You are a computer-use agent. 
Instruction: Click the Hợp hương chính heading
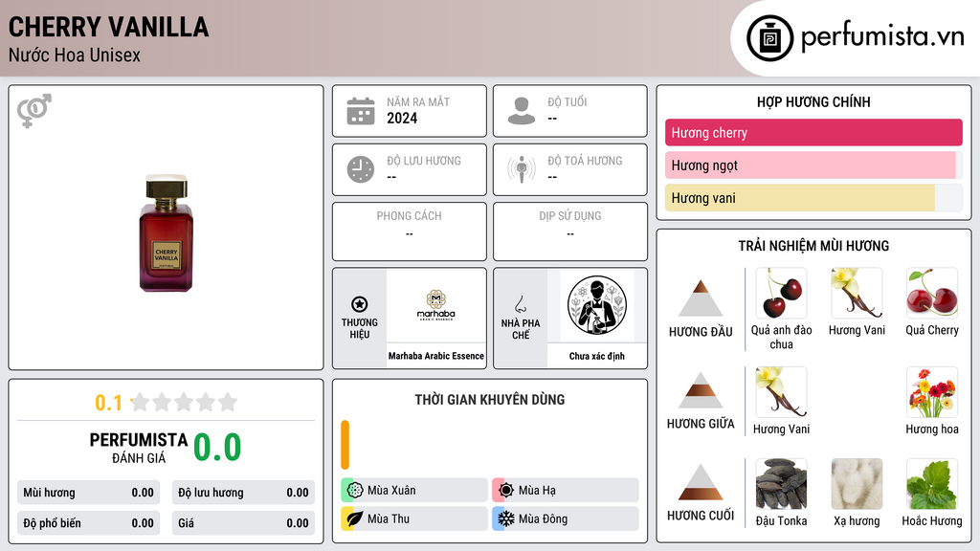pyautogui.click(x=813, y=101)
